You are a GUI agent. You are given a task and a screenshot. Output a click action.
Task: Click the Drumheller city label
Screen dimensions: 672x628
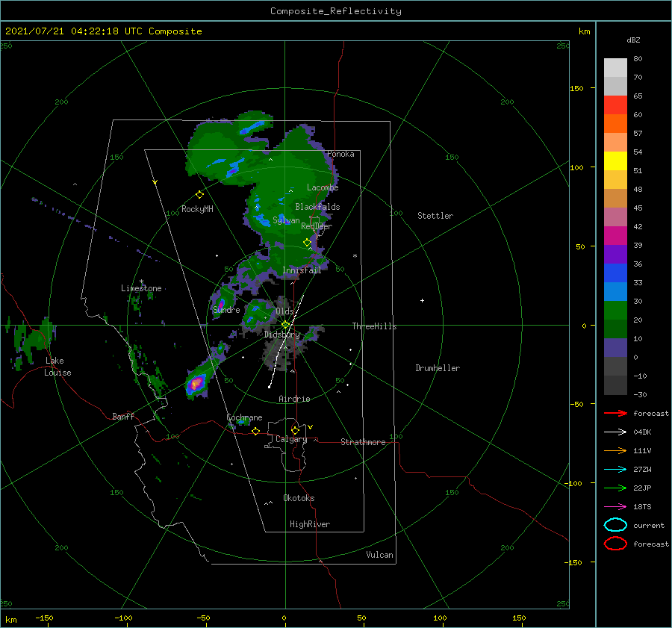[x=438, y=368]
